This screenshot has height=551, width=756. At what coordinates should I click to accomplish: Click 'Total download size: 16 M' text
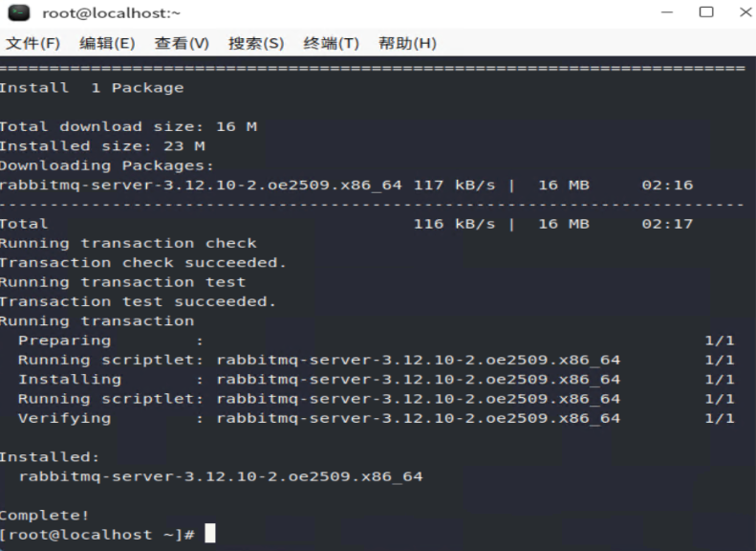click(128, 126)
